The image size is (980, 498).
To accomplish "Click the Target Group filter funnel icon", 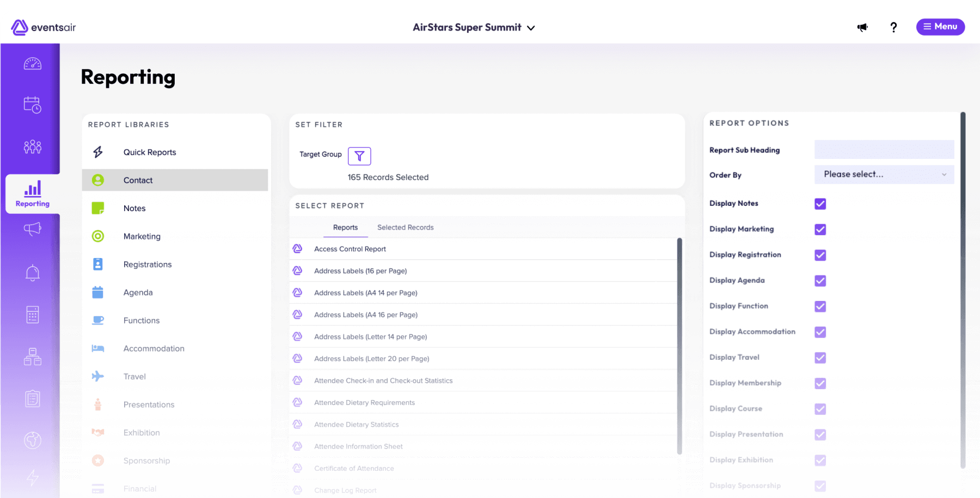I will (x=359, y=156).
